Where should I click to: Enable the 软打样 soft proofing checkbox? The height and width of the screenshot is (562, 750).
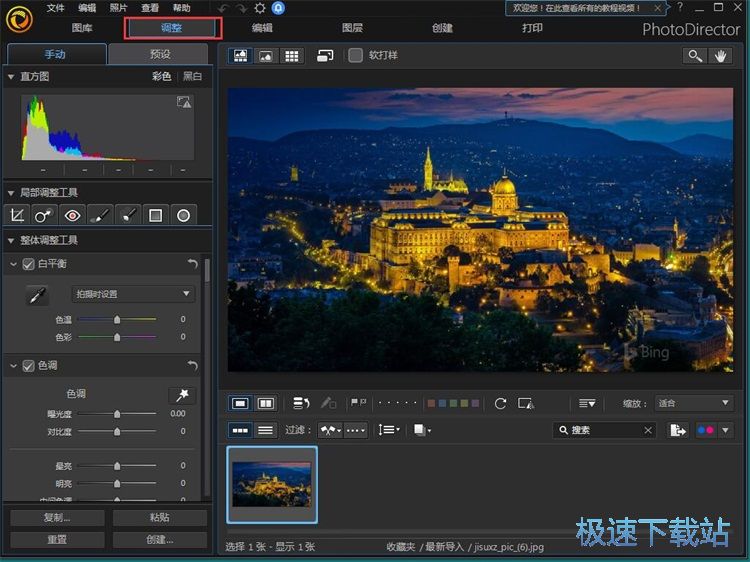pyautogui.click(x=356, y=56)
